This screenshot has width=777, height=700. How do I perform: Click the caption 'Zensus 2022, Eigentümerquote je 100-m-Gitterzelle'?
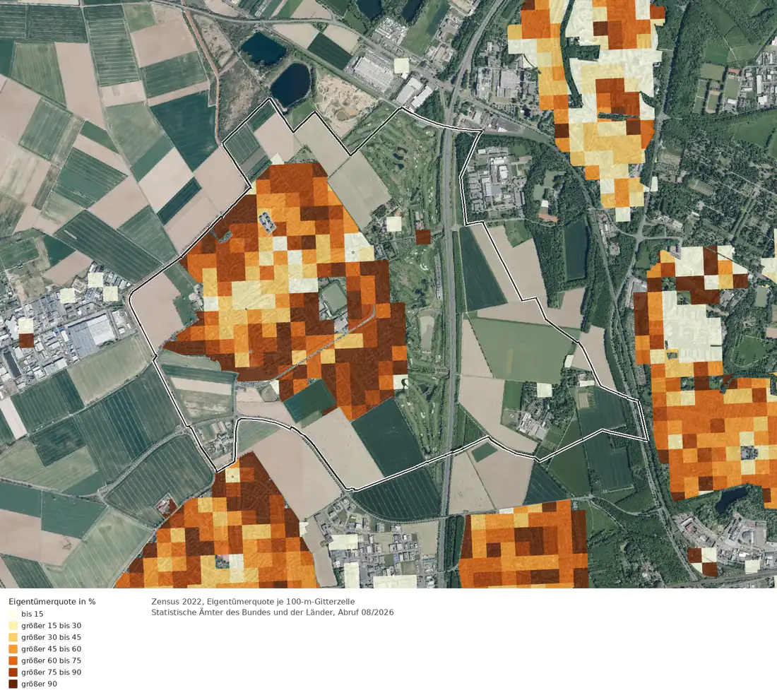coord(253,601)
